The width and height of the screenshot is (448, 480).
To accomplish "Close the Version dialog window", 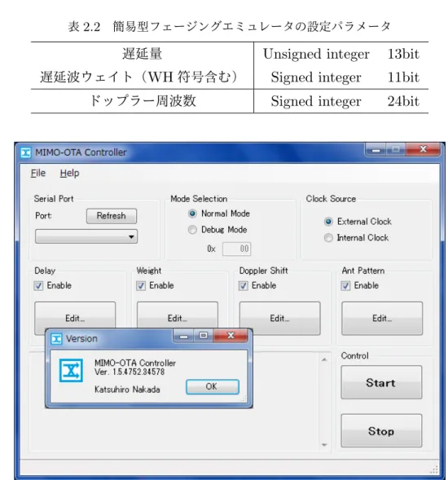I will pos(231,335).
